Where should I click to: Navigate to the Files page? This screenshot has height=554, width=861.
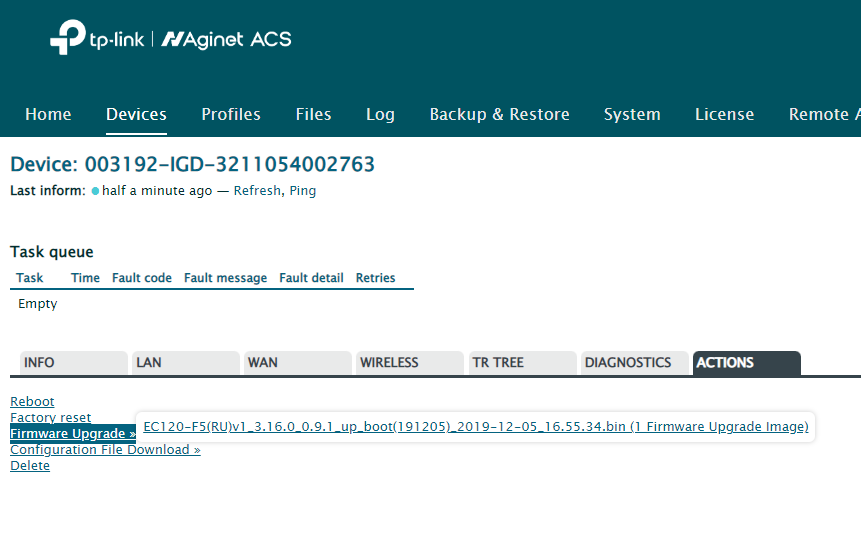[313, 114]
